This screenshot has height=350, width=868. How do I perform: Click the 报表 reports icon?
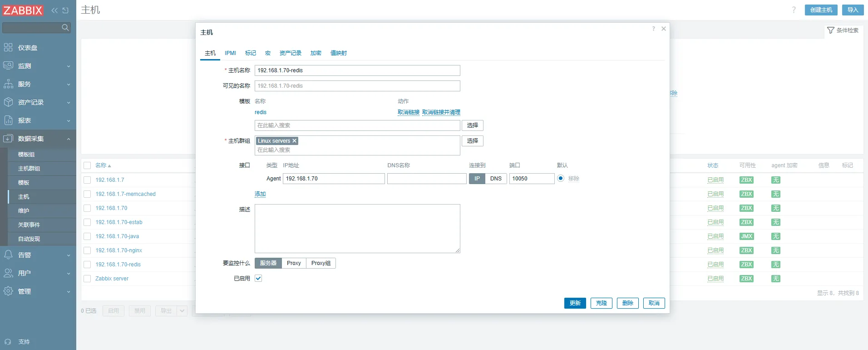pyautogui.click(x=8, y=120)
